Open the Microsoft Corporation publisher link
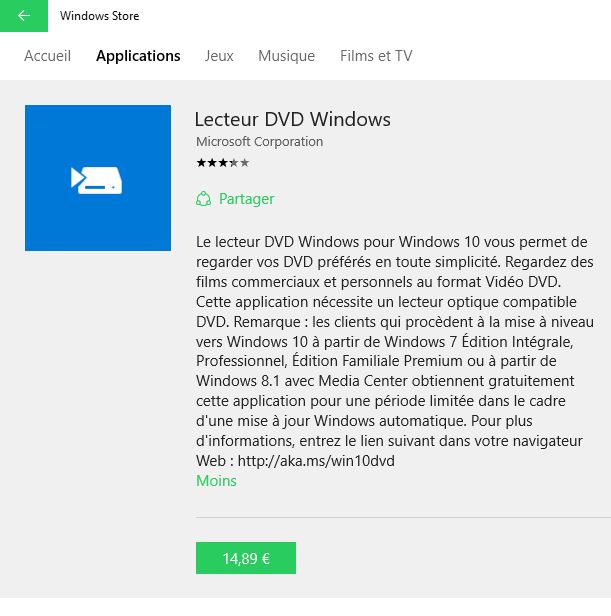The height and width of the screenshot is (616, 611). [259, 142]
